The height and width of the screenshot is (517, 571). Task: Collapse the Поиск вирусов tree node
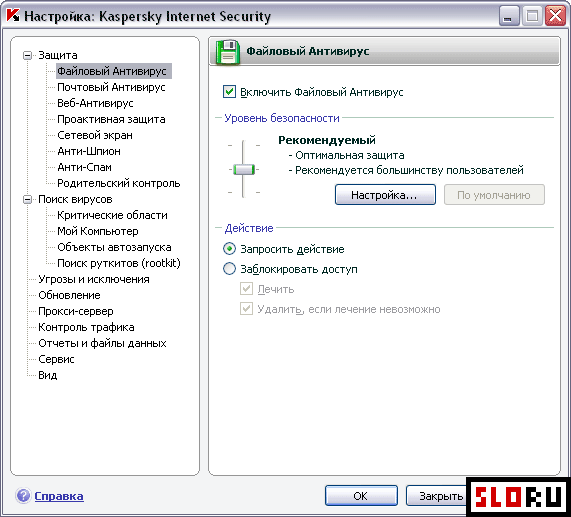27,200
